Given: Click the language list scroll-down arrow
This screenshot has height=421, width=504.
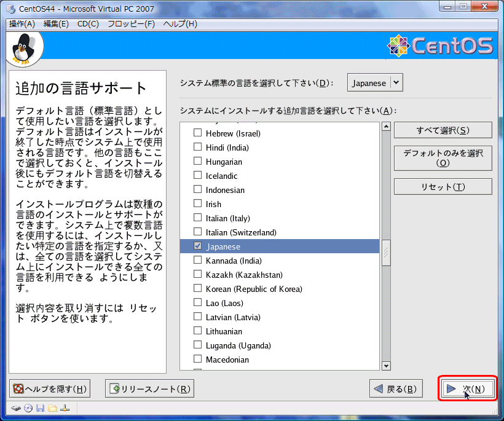Looking at the screenshot, I should point(386,366).
